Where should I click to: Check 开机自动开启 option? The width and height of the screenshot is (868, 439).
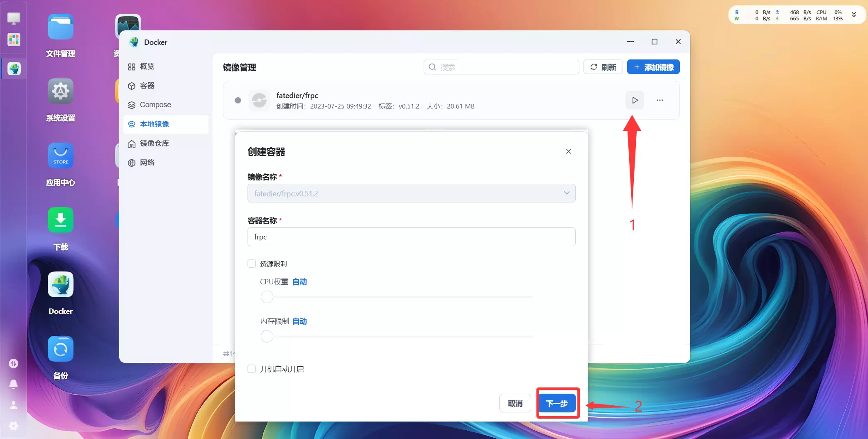[x=251, y=368]
